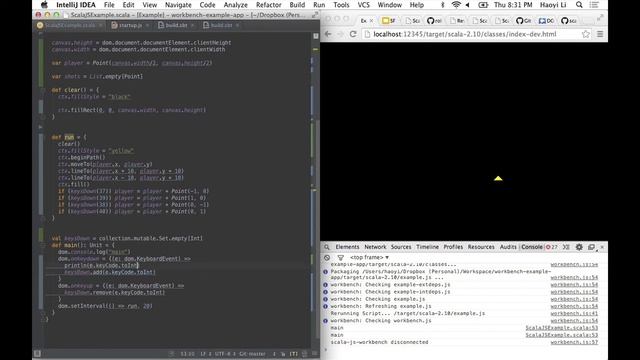Toggle the DevTools console drawer icon
The width and height of the screenshot is (640, 360).
click(566, 247)
